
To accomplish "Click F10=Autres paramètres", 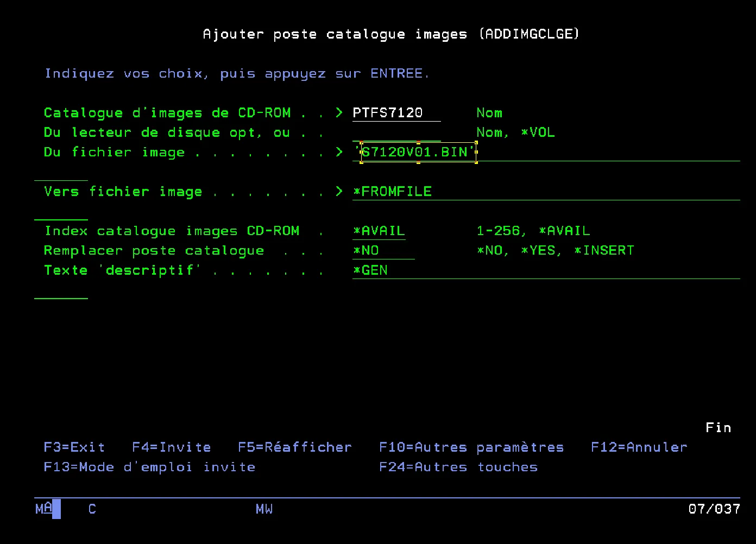I will pyautogui.click(x=471, y=447).
